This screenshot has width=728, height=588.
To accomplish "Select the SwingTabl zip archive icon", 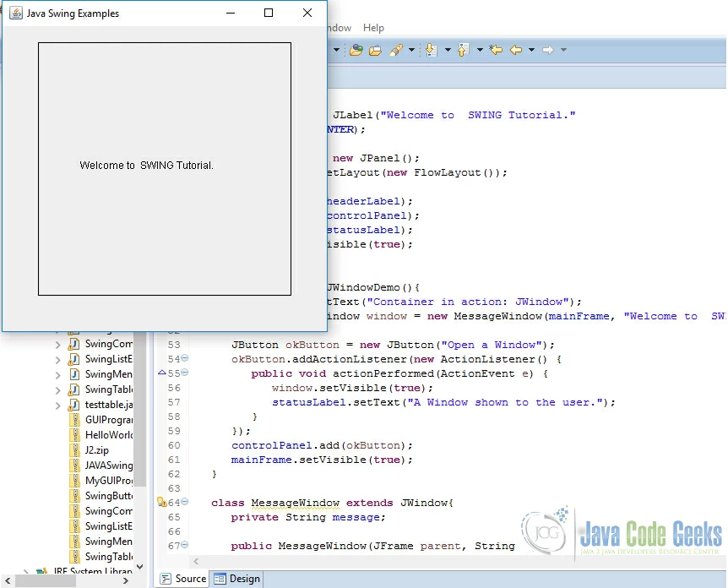I will point(74,557).
